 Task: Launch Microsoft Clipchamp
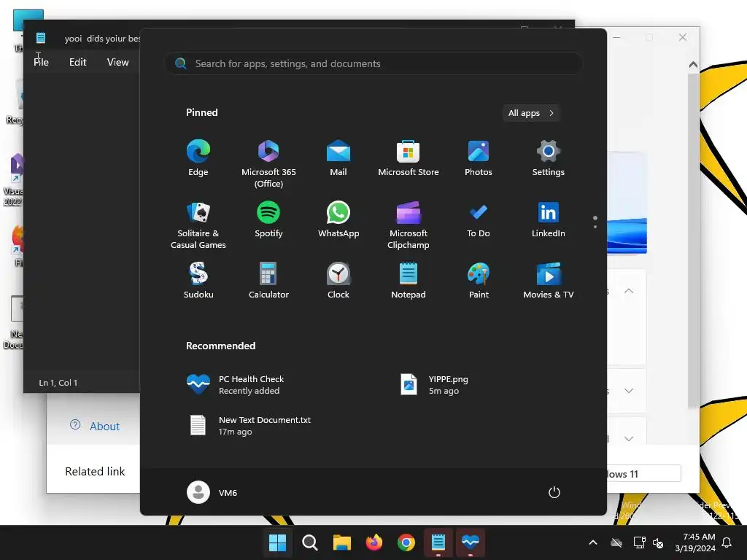tap(409, 225)
